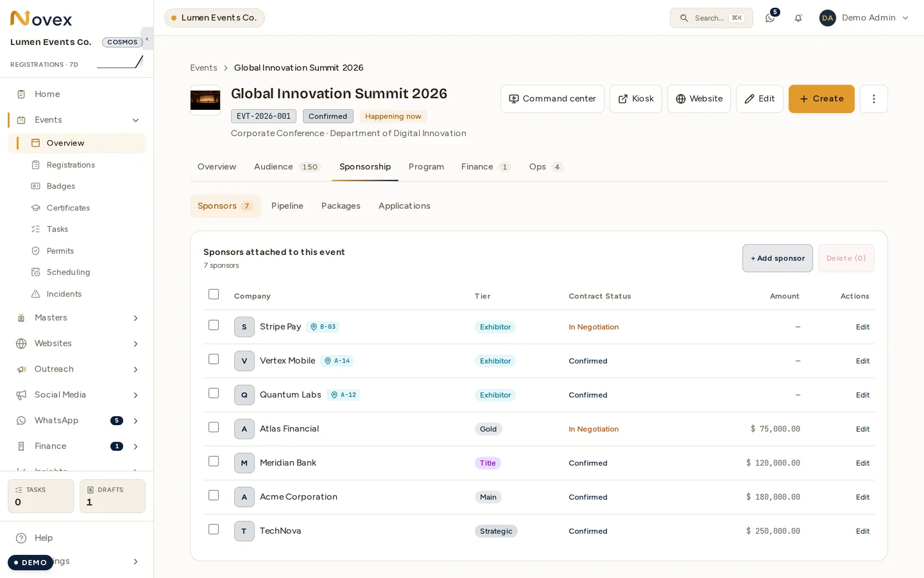Click the Stripe Pay booth B-03 location tag
Viewport: 924px width, 578px height.
(x=323, y=327)
